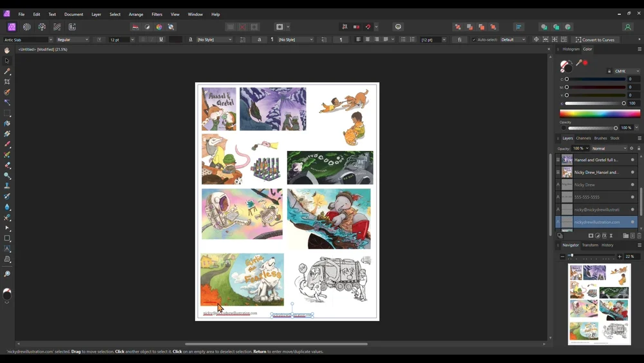Pick the color picker eyedropper in Color panel
The image size is (644, 363).
click(579, 63)
